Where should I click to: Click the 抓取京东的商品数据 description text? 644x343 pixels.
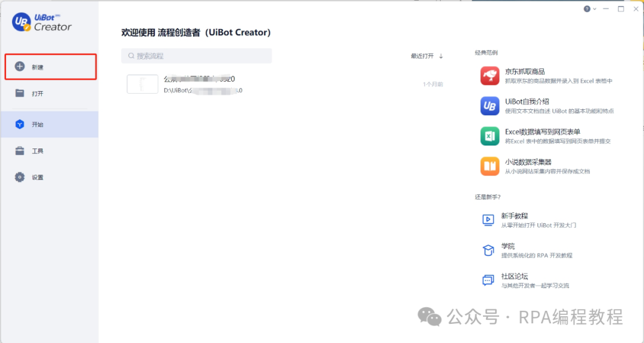[558, 81]
